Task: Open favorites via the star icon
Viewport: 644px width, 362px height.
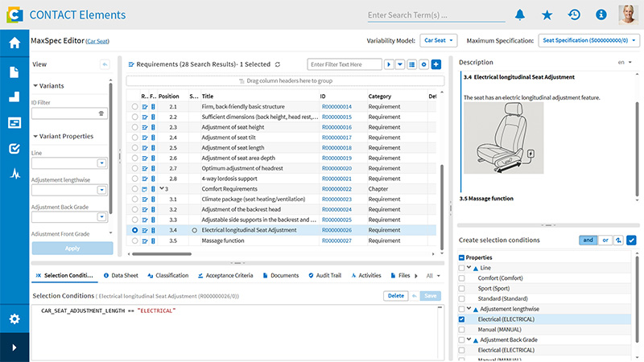Action: pyautogui.click(x=547, y=14)
